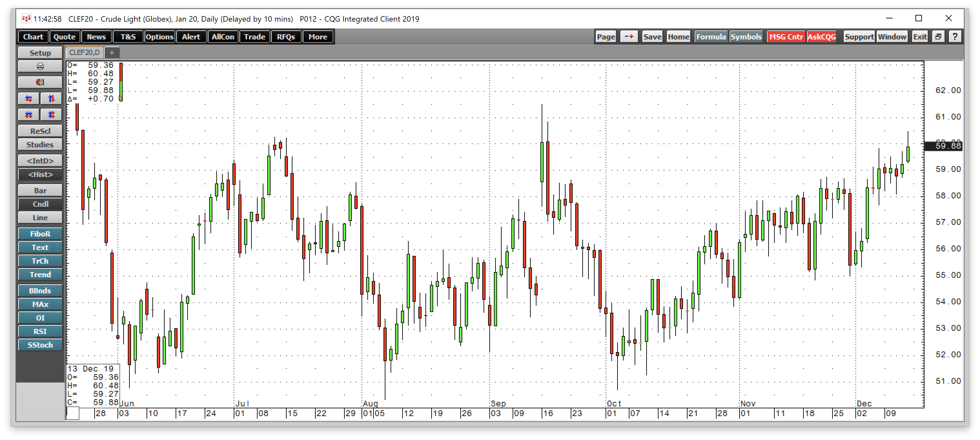The image size is (980, 440).
Task: Open the Window menu
Action: click(892, 37)
